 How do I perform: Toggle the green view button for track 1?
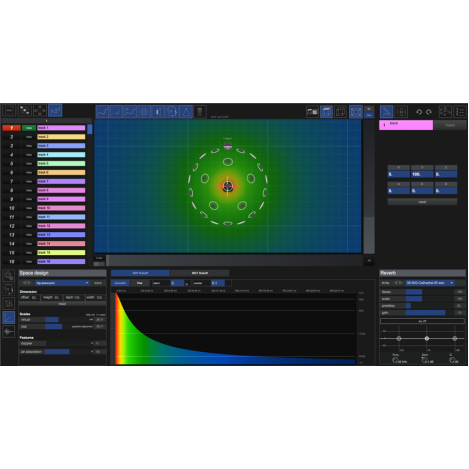coord(29,128)
